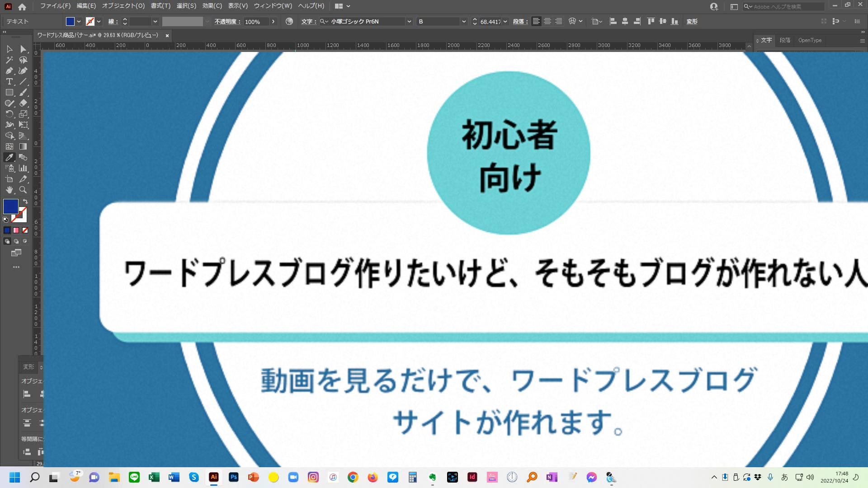The image size is (868, 488).
Task: Expand the font style B dropdown
Action: click(463, 22)
